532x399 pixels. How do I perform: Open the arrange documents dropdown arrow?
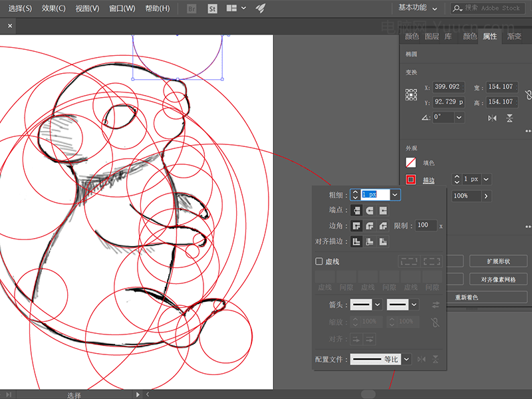(x=243, y=8)
